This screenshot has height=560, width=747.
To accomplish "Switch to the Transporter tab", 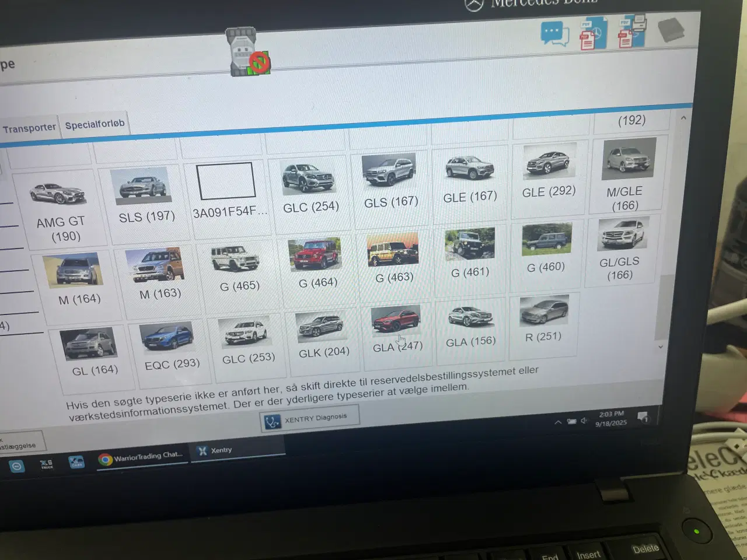I will tap(29, 128).
